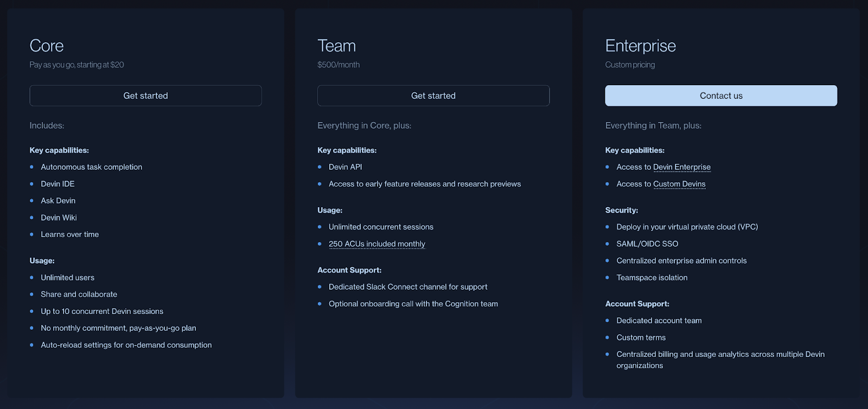Screen dimensions: 868x409
Task: Click the 'SAML/OIDC SSO' item
Action: point(648,244)
